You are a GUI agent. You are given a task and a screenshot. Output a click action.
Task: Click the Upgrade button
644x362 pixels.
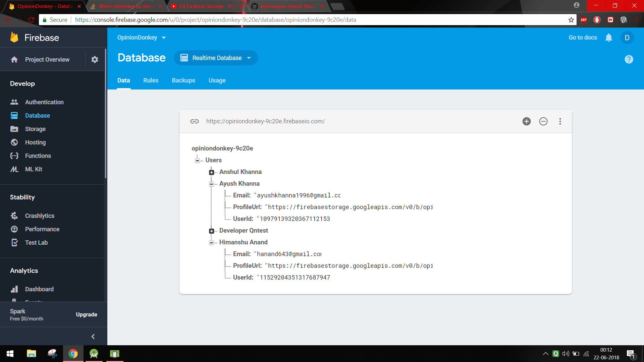click(x=86, y=314)
